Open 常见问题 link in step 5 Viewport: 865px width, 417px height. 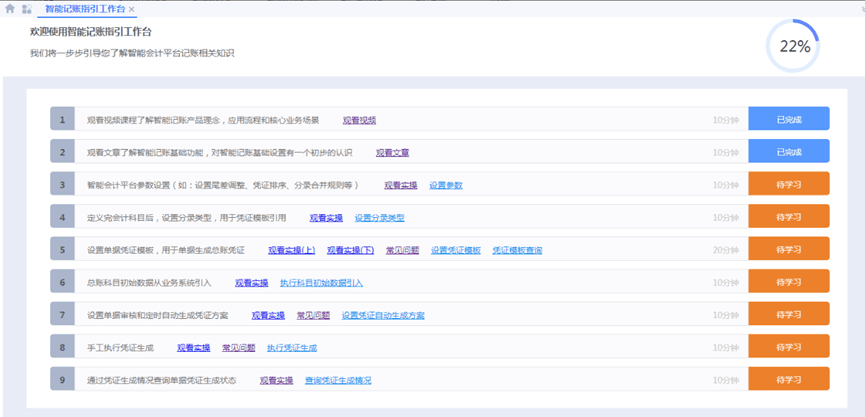point(402,250)
